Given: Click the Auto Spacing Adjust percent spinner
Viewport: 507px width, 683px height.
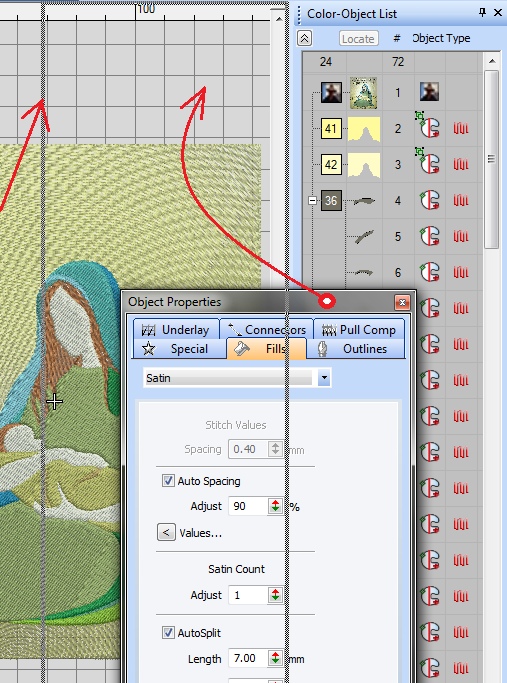Looking at the screenshot, I should point(275,506).
